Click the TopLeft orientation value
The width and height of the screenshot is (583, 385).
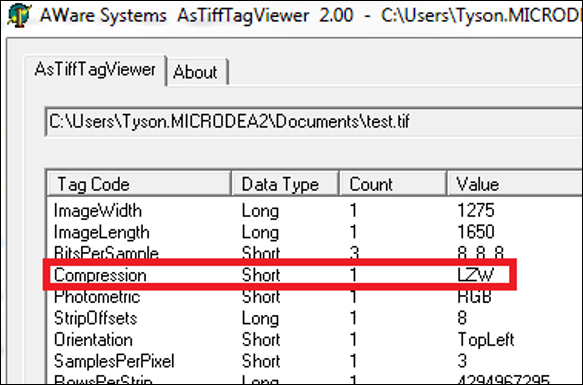pos(486,340)
